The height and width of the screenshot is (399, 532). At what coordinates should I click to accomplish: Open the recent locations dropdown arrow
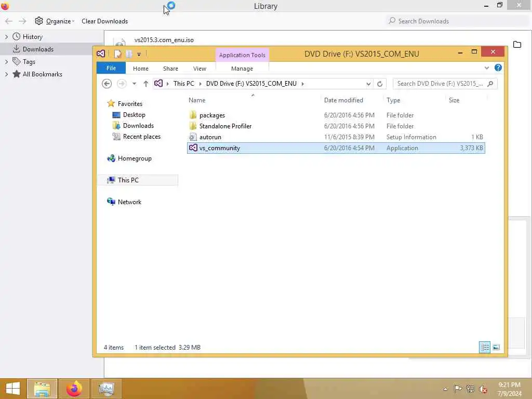coord(135,84)
